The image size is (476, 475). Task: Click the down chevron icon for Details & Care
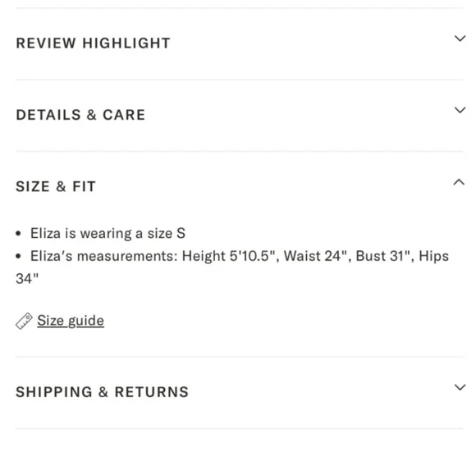point(460,110)
